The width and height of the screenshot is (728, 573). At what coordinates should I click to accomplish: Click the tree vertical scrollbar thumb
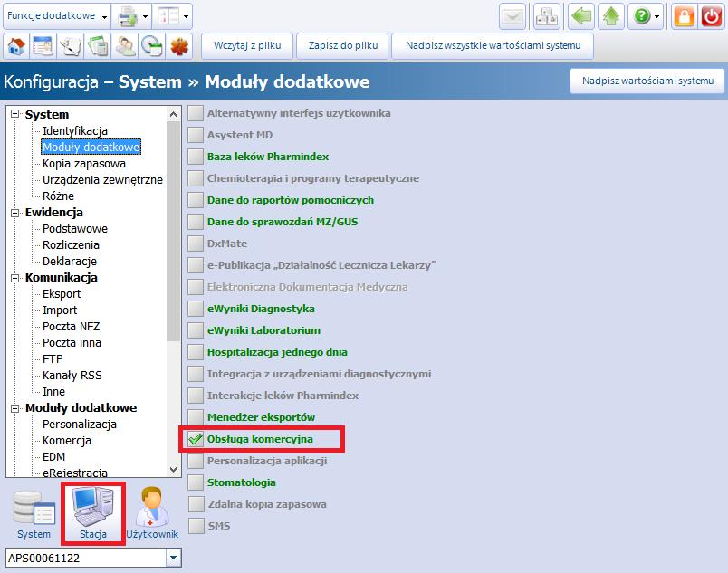tap(173, 232)
